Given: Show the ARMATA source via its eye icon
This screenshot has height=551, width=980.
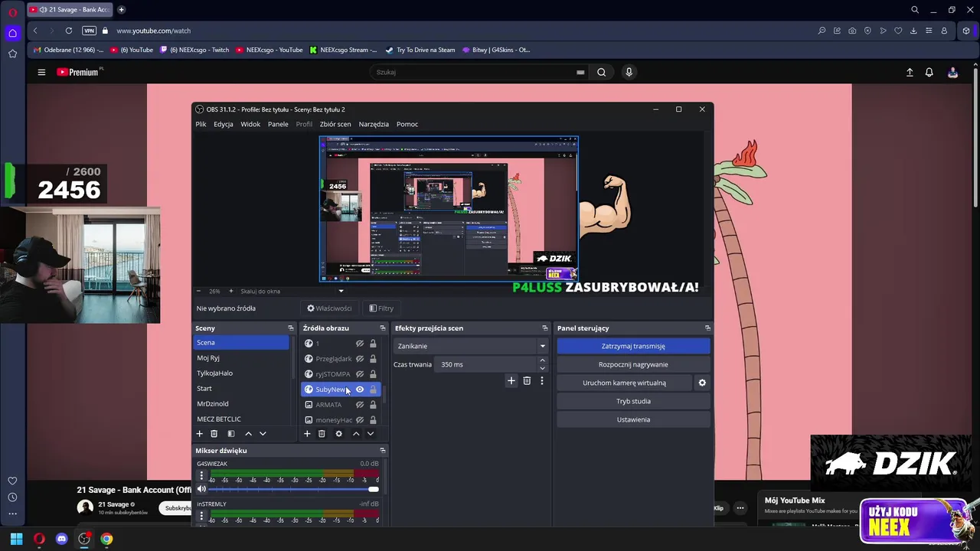Looking at the screenshot, I should pyautogui.click(x=360, y=405).
